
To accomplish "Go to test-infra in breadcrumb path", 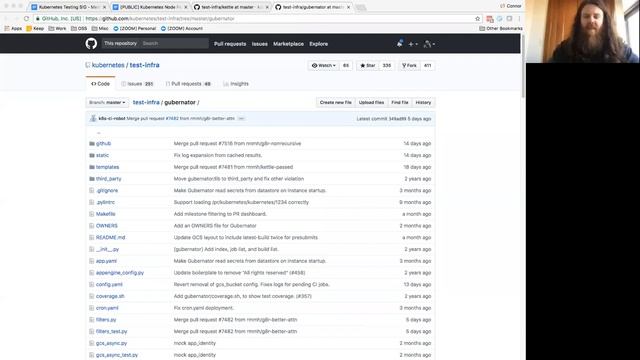I will (x=146, y=102).
